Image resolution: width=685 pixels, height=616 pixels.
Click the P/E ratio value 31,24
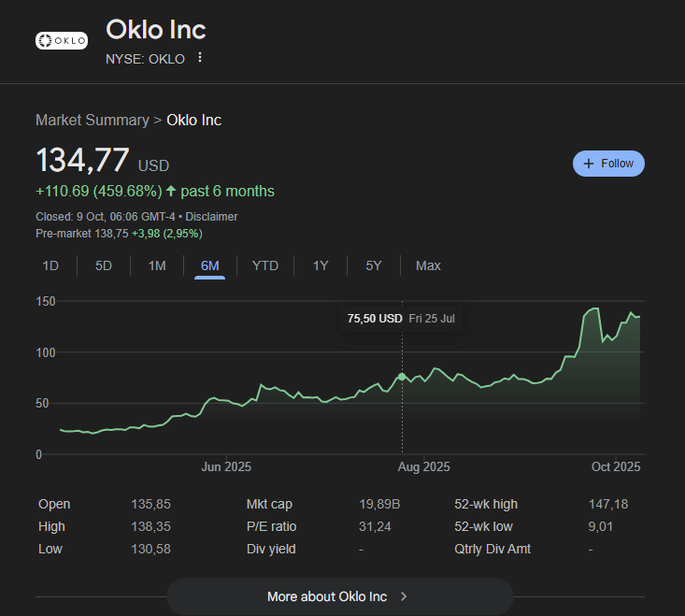375,526
